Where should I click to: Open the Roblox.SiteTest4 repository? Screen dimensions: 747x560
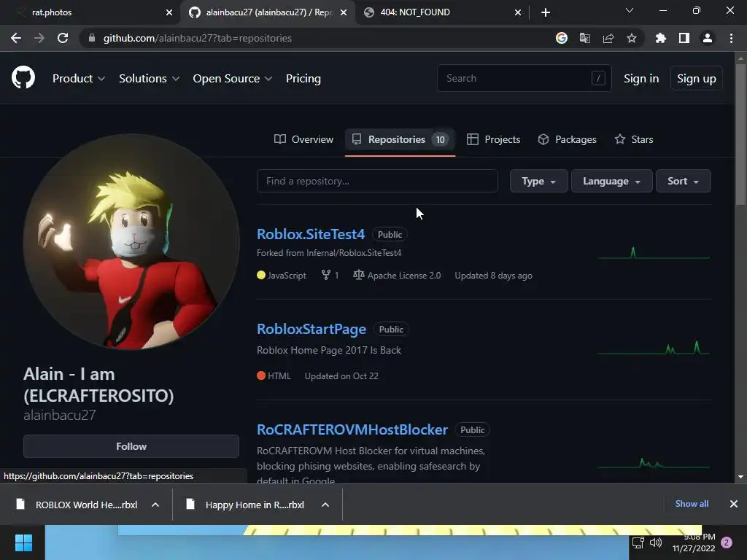pos(311,234)
